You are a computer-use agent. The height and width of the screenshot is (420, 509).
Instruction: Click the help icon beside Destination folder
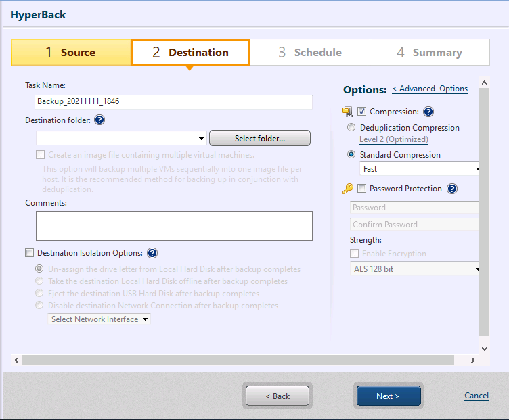(99, 120)
